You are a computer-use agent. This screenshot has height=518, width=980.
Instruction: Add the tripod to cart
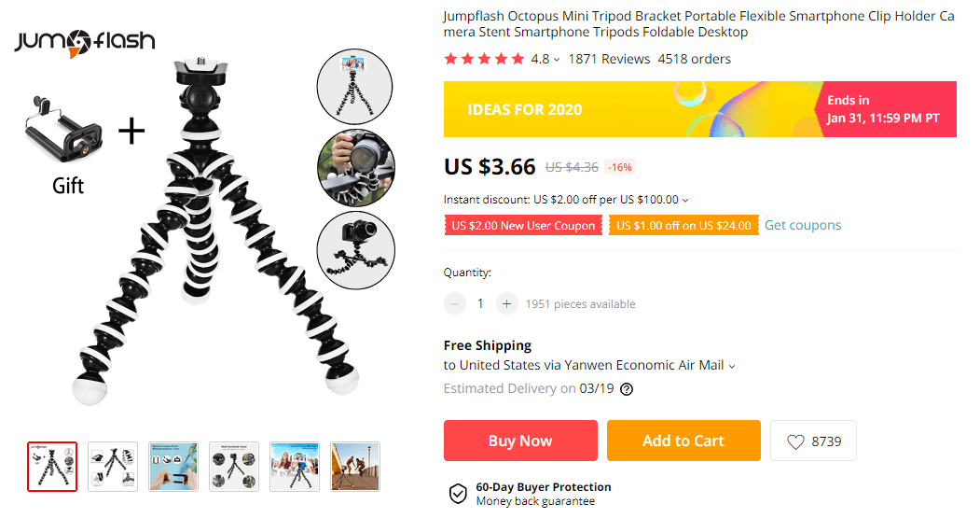click(683, 441)
